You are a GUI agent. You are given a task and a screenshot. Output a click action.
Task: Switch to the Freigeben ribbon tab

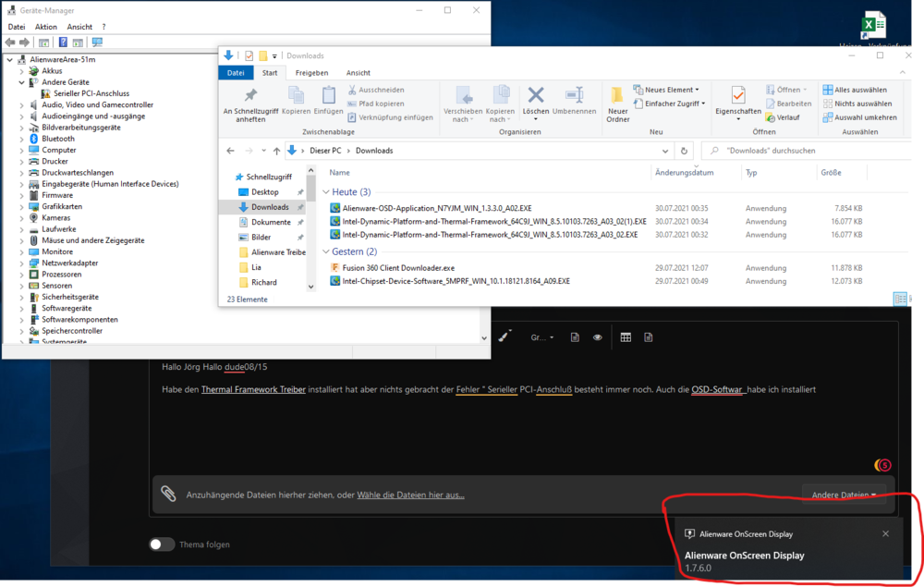click(x=311, y=73)
